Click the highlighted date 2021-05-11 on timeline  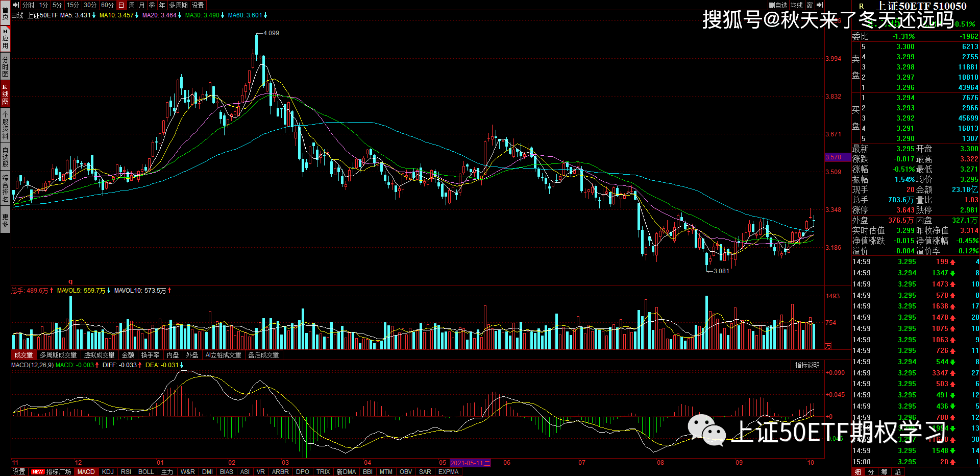[x=470, y=463]
